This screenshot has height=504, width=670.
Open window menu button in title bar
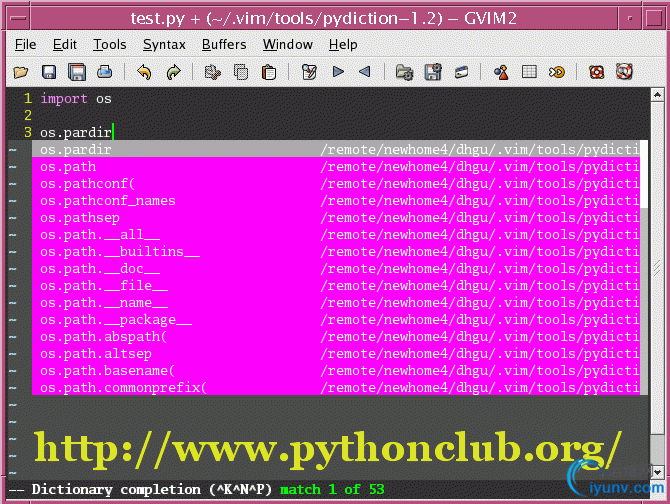[x=18, y=18]
